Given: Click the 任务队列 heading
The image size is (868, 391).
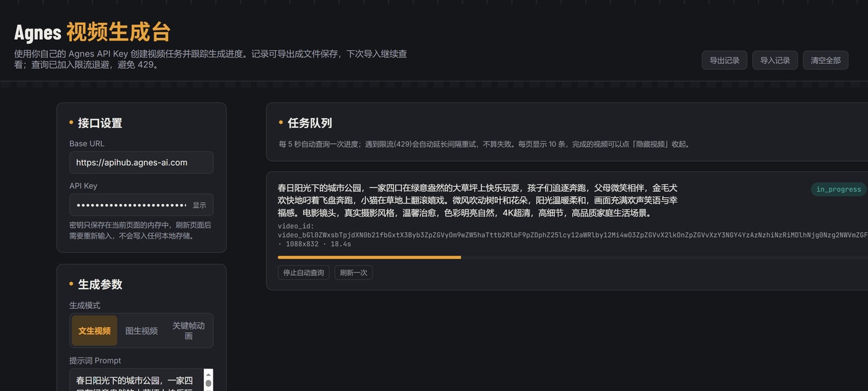Looking at the screenshot, I should point(310,123).
